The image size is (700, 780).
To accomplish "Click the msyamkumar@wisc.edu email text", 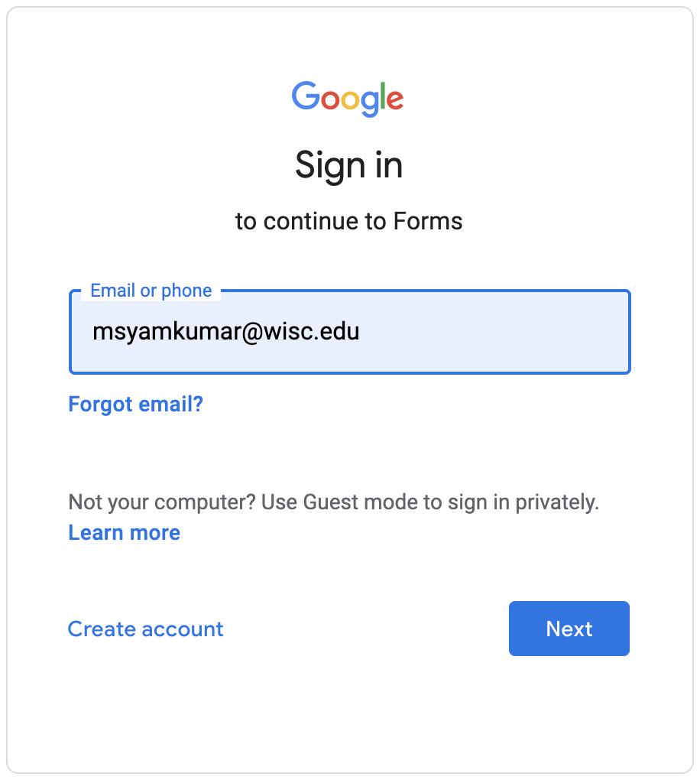I will (x=225, y=332).
